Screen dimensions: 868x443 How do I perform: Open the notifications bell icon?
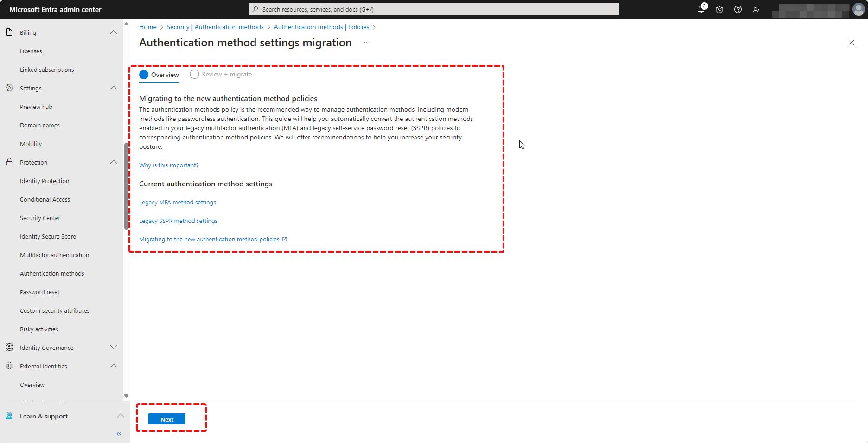[x=702, y=9]
